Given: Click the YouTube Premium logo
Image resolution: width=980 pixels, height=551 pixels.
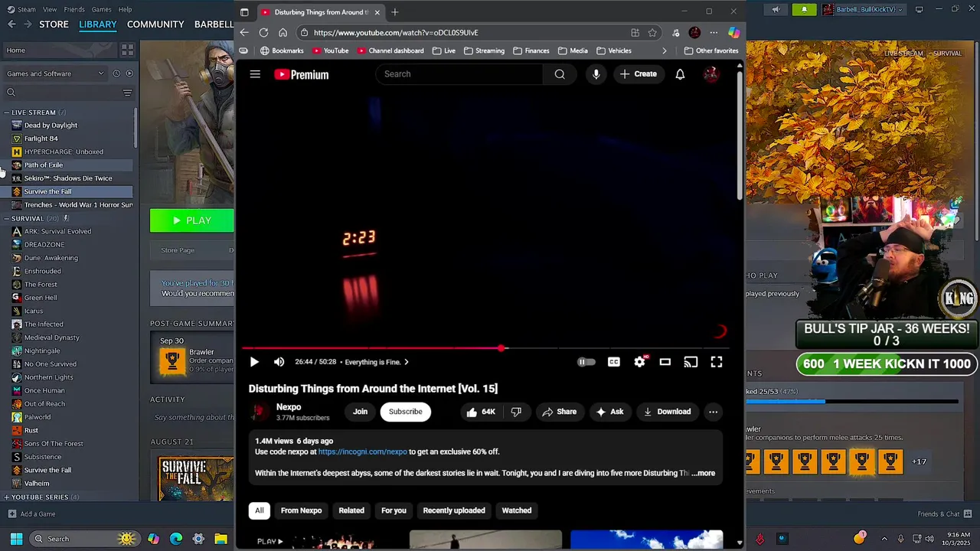Looking at the screenshot, I should [x=302, y=74].
